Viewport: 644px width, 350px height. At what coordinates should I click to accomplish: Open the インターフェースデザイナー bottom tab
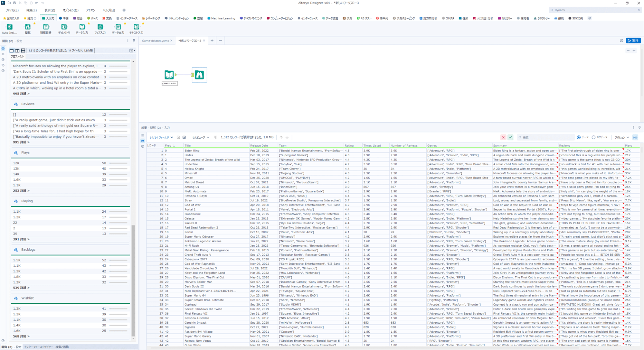click(x=38, y=347)
